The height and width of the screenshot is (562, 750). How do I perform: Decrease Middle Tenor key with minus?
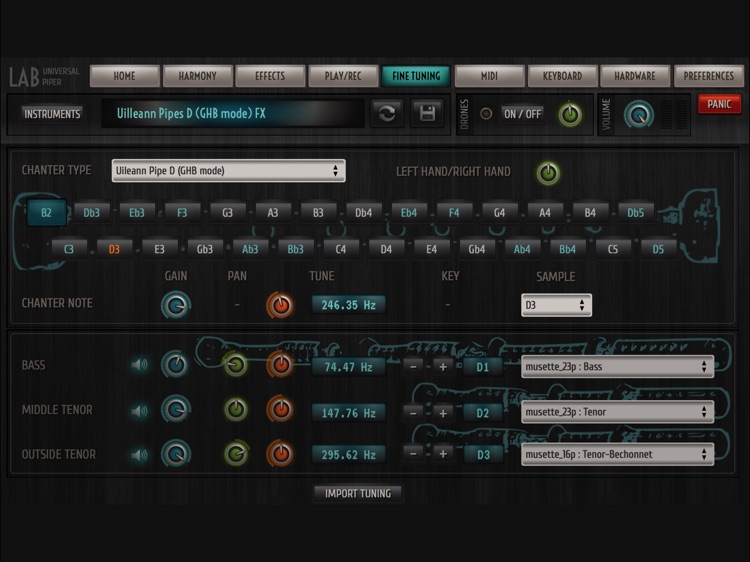point(413,413)
